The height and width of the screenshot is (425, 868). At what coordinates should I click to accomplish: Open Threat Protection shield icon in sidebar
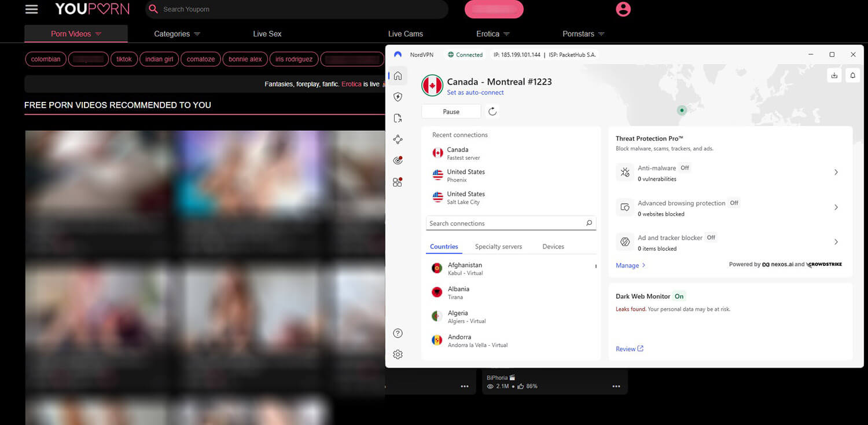pos(398,97)
